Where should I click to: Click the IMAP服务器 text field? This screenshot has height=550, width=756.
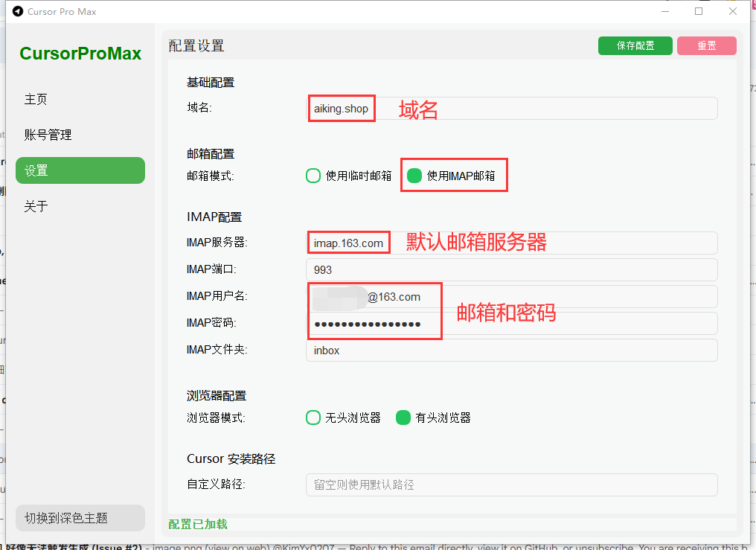pyautogui.click(x=511, y=243)
